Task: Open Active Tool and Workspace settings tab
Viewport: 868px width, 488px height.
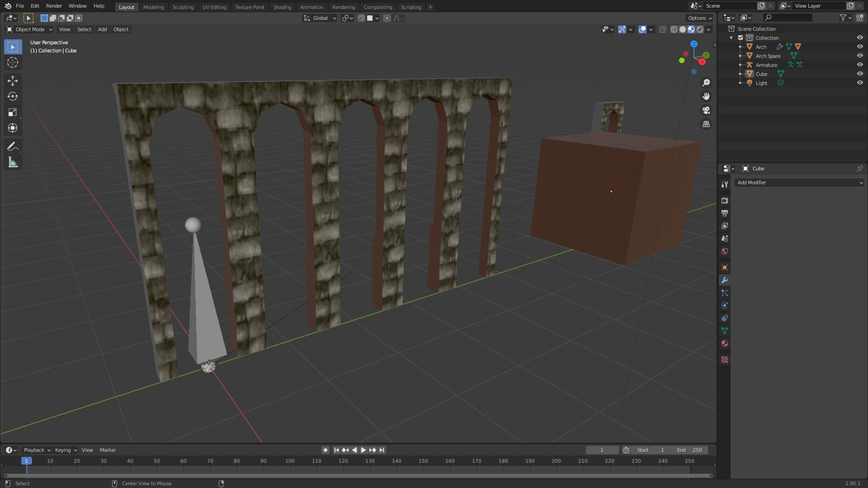Action: pos(724,184)
